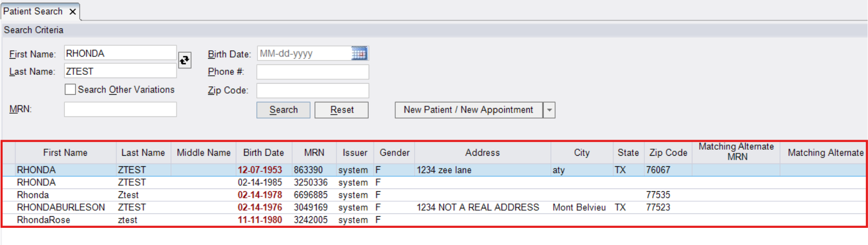Image resolution: width=868 pixels, height=245 pixels.
Task: Select patient RHONDABURLESON row
Action: tap(435, 207)
